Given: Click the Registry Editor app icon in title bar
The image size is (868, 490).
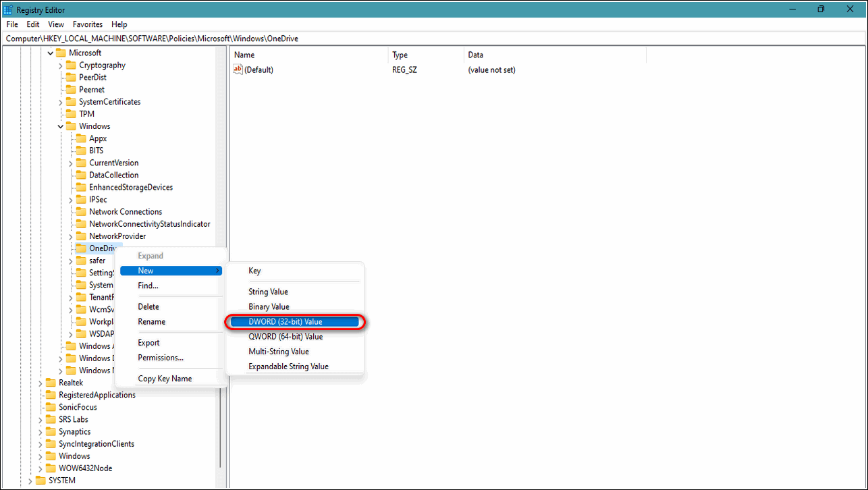Looking at the screenshot, I should (x=8, y=9).
